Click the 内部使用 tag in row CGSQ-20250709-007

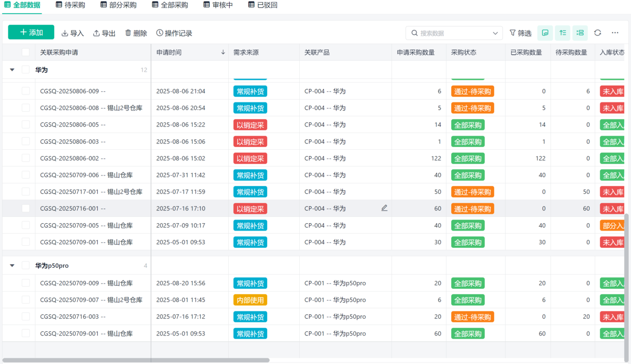pyautogui.click(x=250, y=300)
